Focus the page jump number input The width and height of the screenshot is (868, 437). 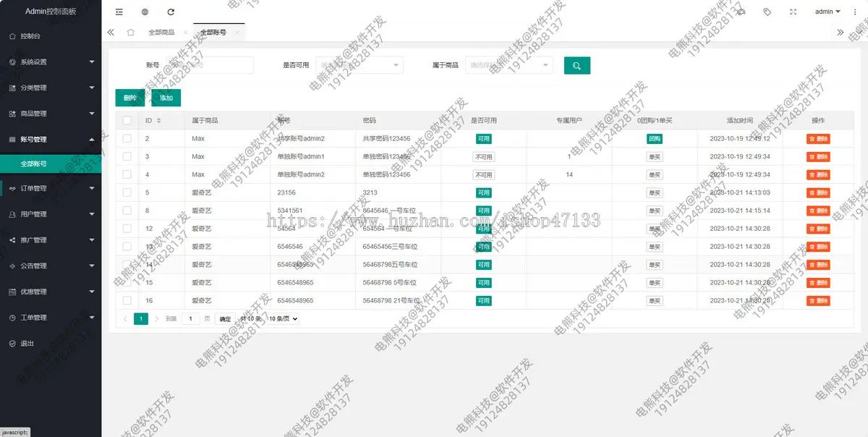tap(191, 318)
